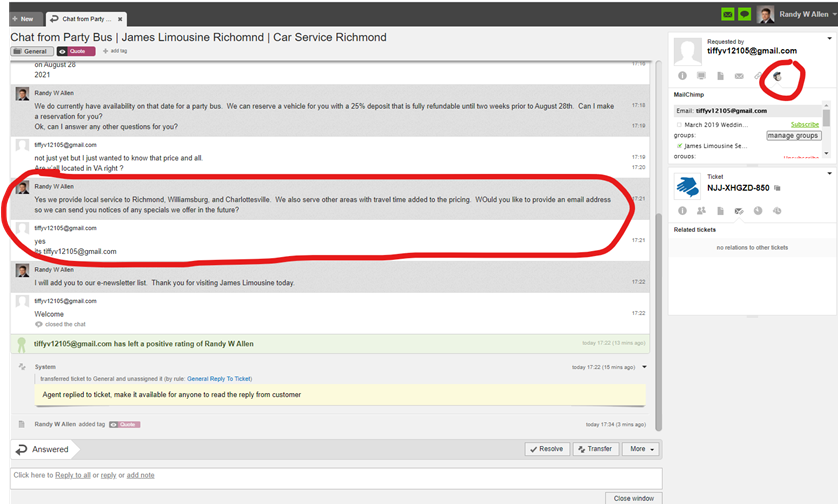Click the Transfer button

point(595,449)
